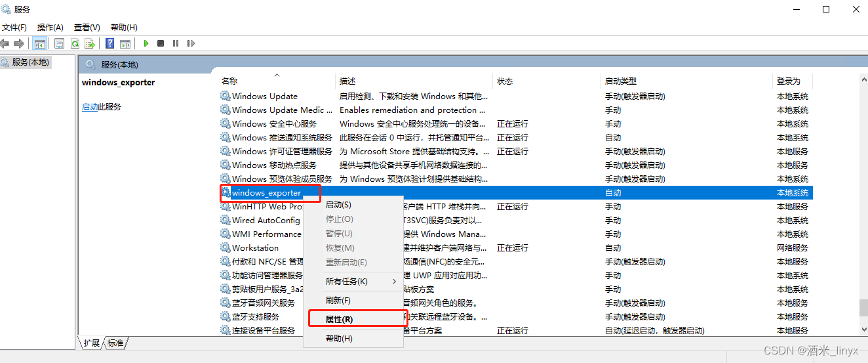Screen dimensions: 868x363
Task: Click the 自动 startup type of windows_exporter
Action: (x=613, y=193)
